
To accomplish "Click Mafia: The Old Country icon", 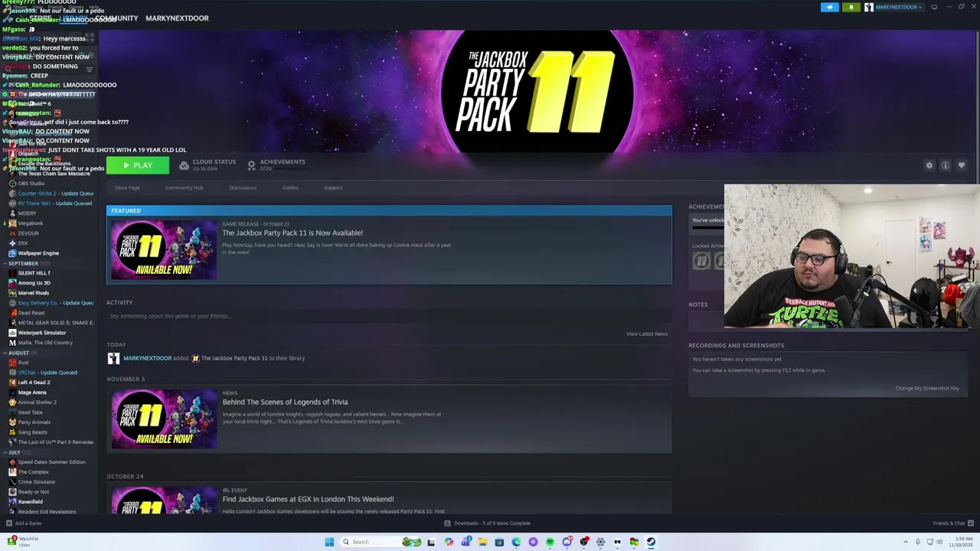I will coord(12,343).
